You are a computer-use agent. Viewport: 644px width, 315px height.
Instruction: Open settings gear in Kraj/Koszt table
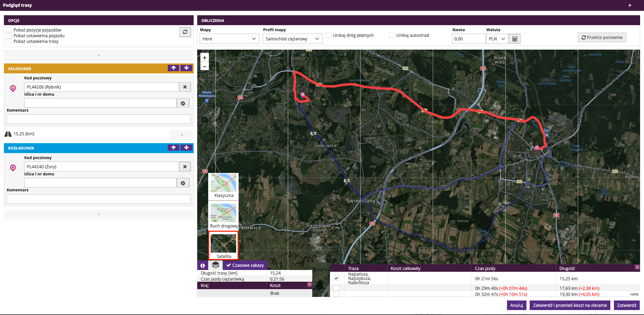click(309, 285)
